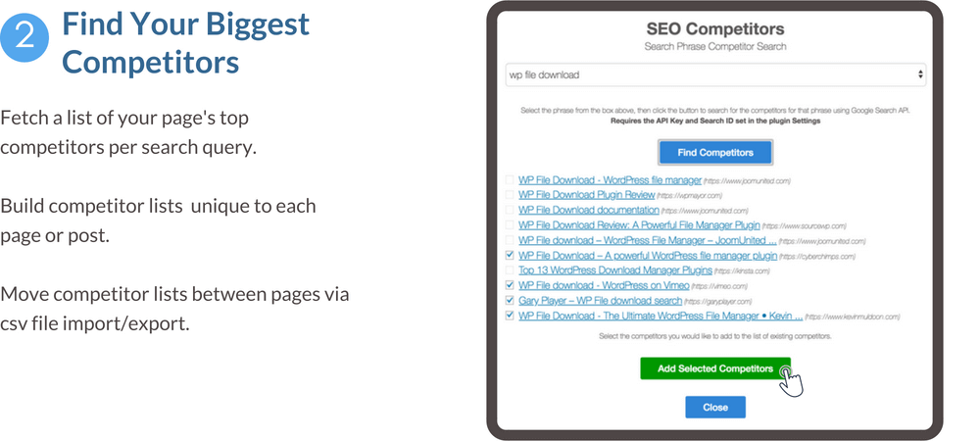The width and height of the screenshot is (980, 441).
Task: Check the WP File Download - WordPress file manager box
Action: (508, 180)
